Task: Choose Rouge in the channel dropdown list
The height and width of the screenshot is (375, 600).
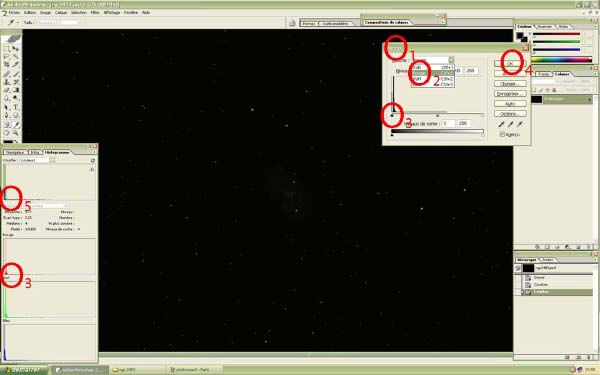Action: 432,73
